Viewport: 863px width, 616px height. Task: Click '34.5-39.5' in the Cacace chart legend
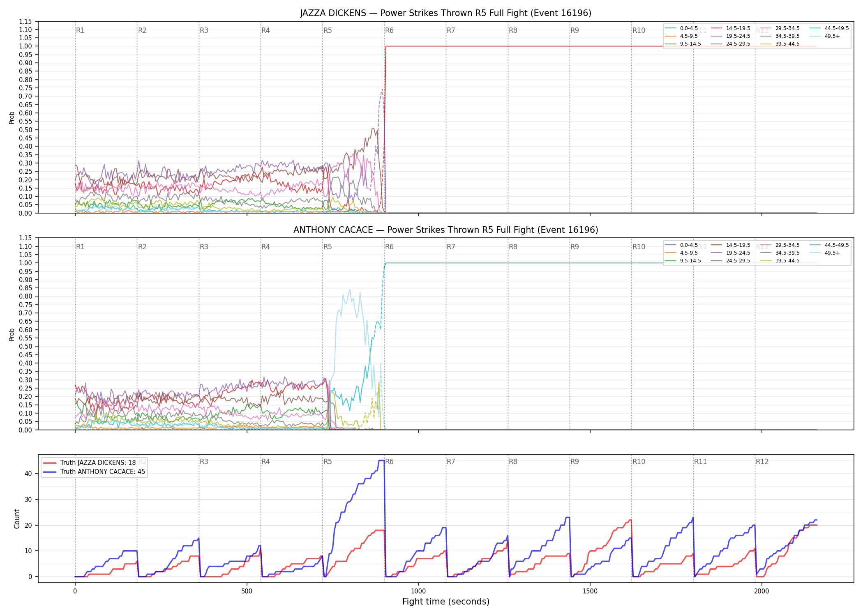coord(787,253)
